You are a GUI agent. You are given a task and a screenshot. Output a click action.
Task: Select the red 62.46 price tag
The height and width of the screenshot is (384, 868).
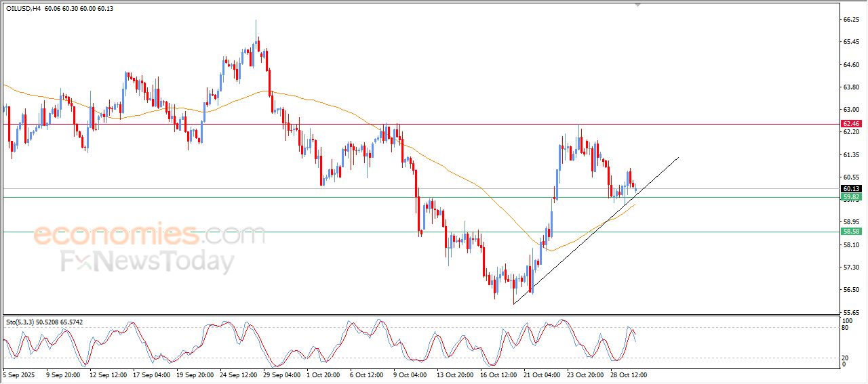tap(850, 124)
